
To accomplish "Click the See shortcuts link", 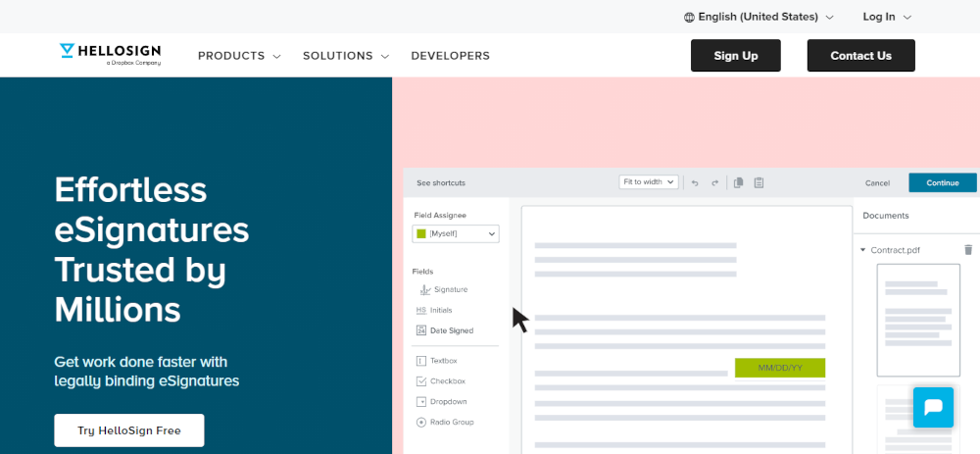I will click(x=441, y=183).
